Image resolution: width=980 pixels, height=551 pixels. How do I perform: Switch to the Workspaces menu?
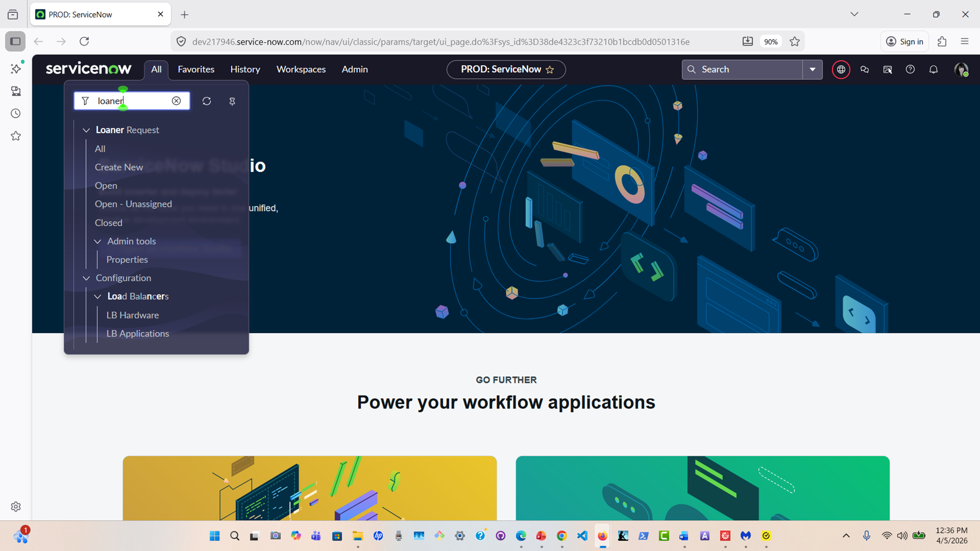301,70
